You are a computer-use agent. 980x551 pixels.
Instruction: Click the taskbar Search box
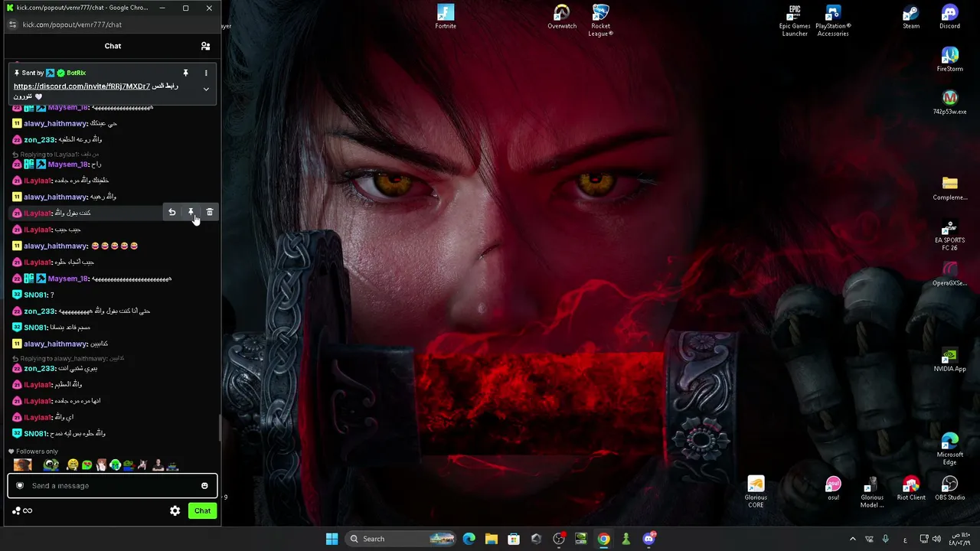coord(400,539)
